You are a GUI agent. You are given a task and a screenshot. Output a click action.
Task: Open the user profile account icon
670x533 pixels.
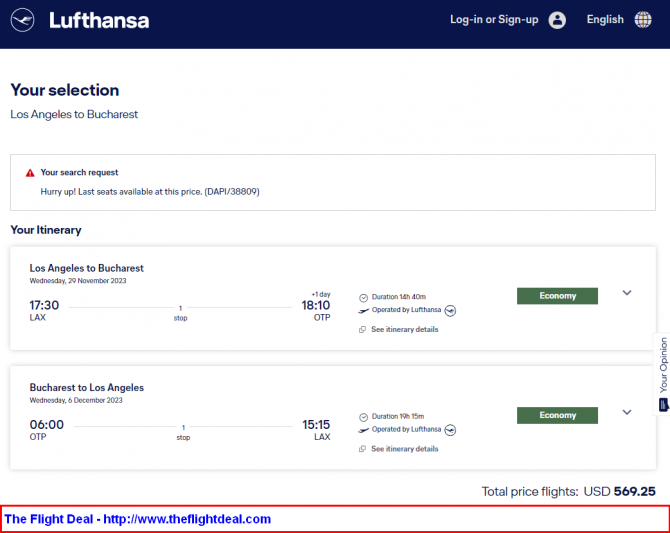557,20
